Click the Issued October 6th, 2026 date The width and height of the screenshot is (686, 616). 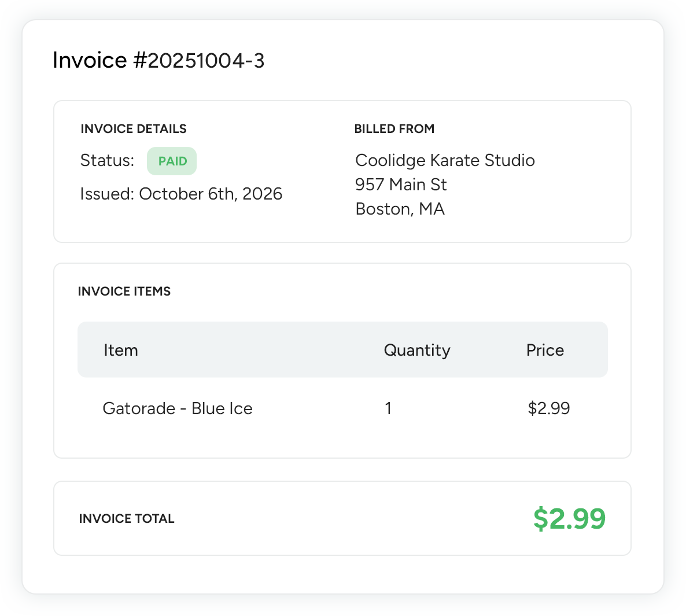point(181,194)
